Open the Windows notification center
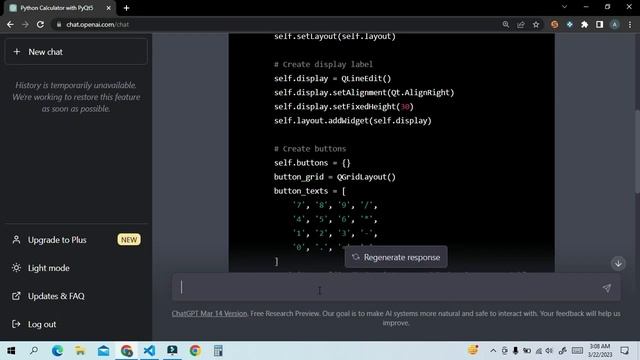 [624, 351]
